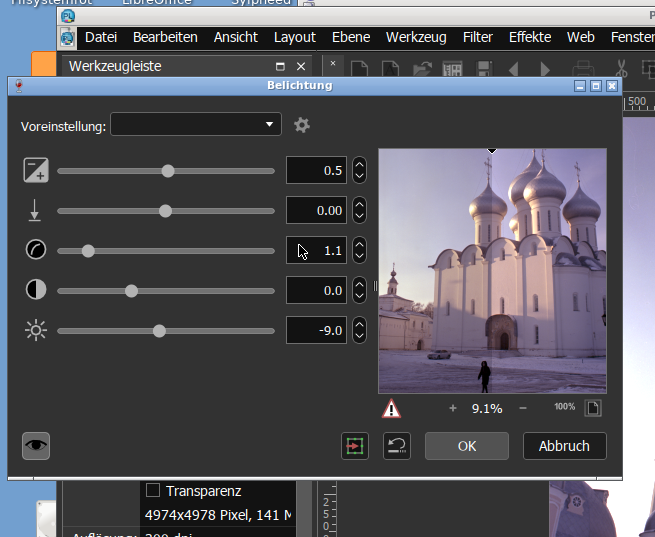Open the Effekte menu

[x=530, y=37]
